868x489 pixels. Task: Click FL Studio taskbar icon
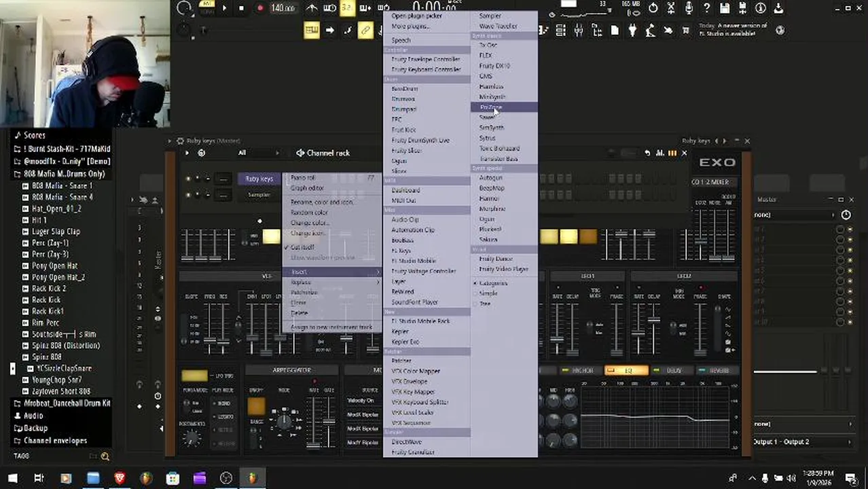tap(253, 478)
